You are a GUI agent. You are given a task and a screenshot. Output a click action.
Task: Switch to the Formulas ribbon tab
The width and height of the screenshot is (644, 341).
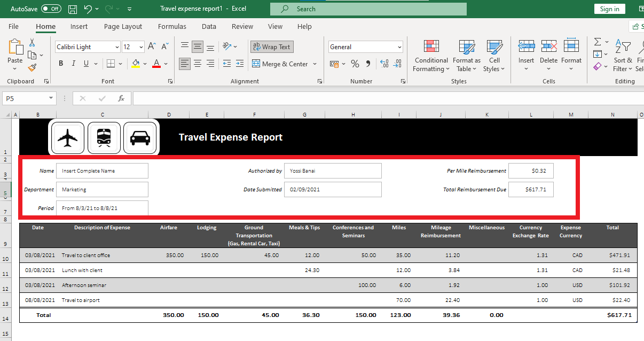(172, 26)
